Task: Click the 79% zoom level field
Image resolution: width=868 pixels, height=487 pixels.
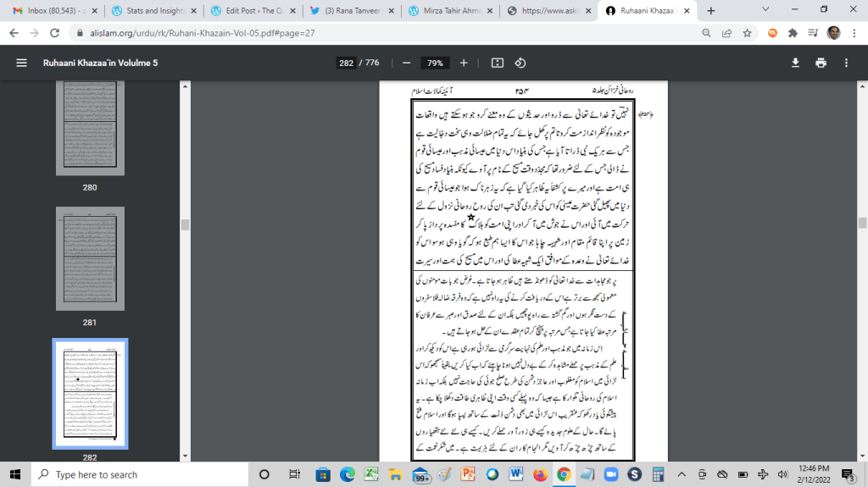Action: click(435, 63)
